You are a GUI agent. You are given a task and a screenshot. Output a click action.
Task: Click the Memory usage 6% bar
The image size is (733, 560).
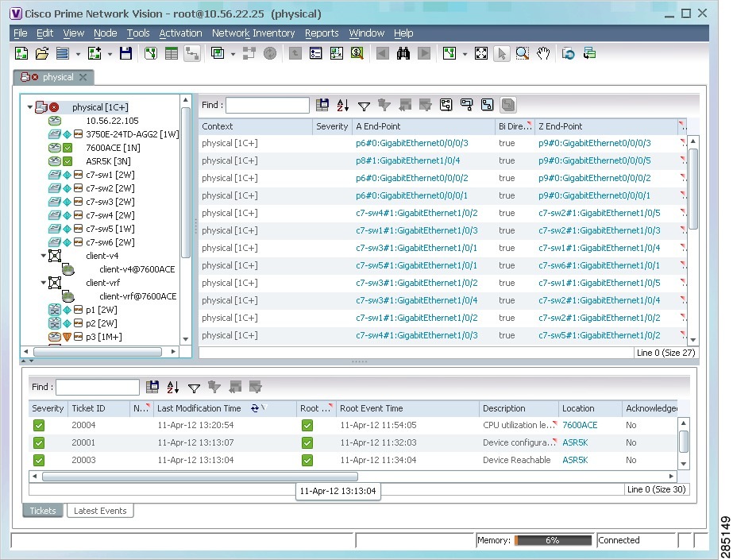(553, 540)
